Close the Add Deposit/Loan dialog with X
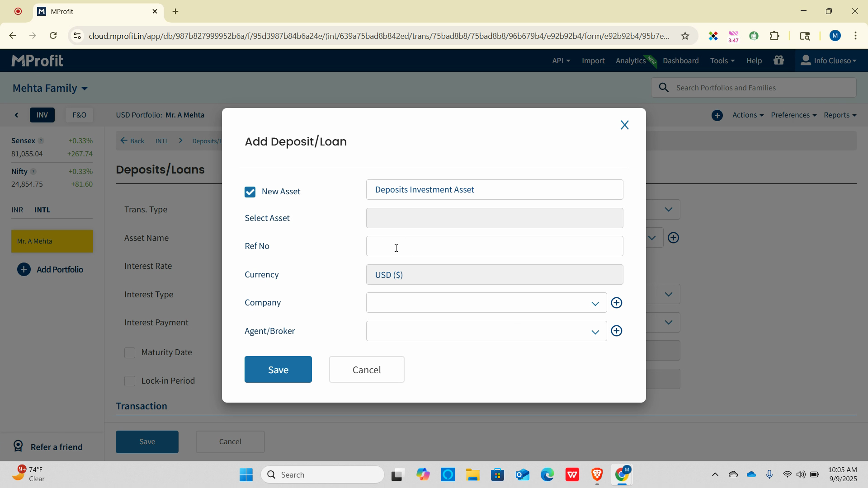The image size is (868, 488). point(625,125)
